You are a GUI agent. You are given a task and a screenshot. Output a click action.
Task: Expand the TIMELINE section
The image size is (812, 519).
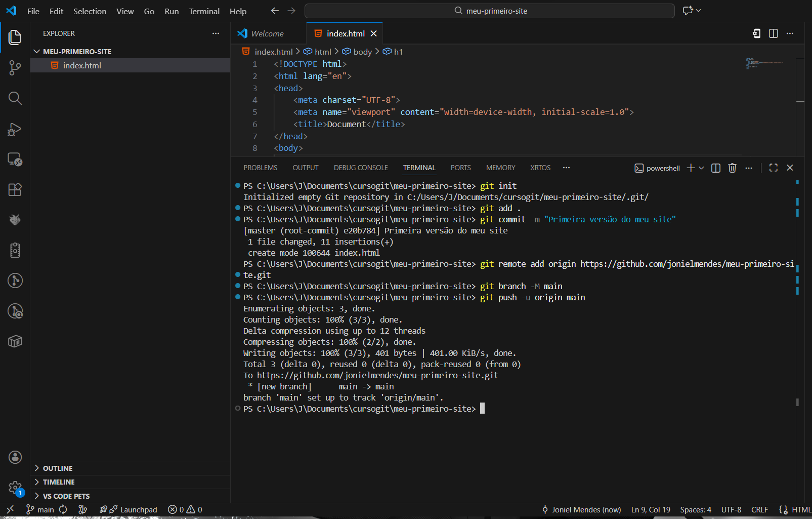59,482
